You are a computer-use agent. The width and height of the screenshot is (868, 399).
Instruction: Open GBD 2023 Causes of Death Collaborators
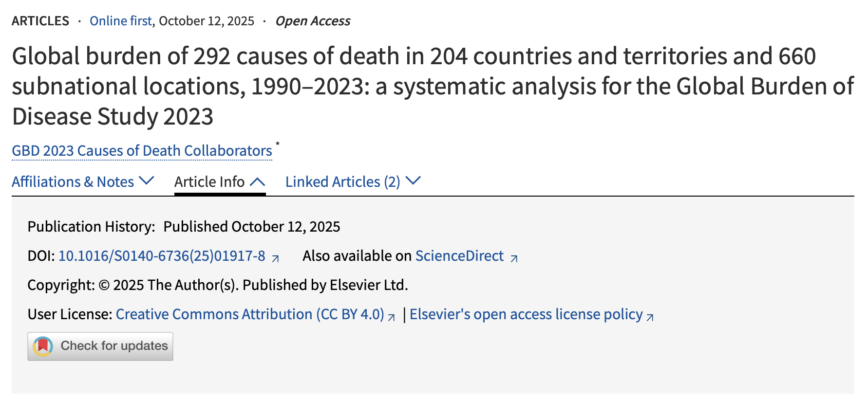tap(142, 151)
